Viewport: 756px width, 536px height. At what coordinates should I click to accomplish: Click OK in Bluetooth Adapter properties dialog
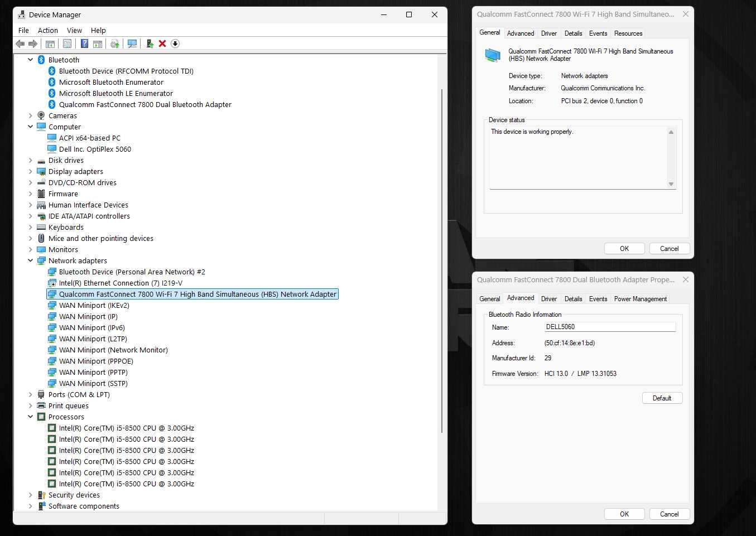624,514
